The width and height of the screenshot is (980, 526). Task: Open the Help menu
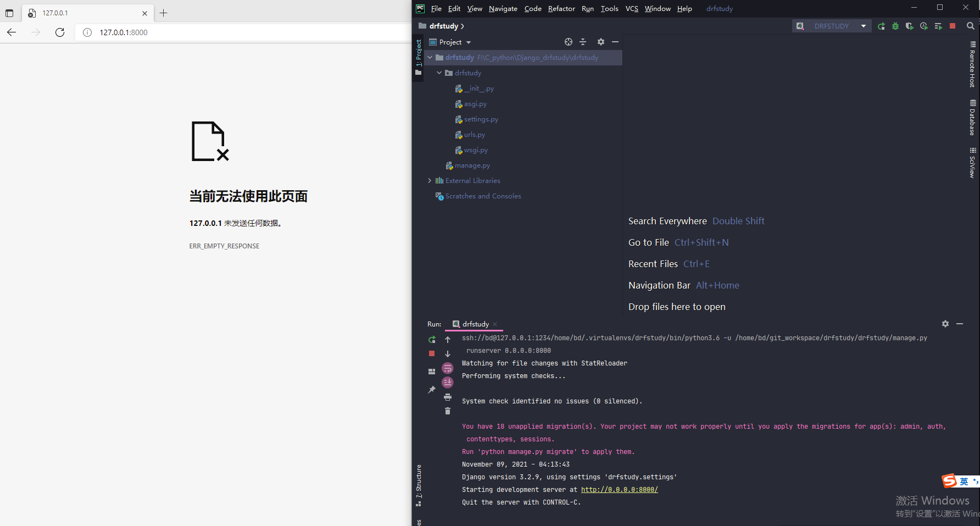tap(684, 8)
